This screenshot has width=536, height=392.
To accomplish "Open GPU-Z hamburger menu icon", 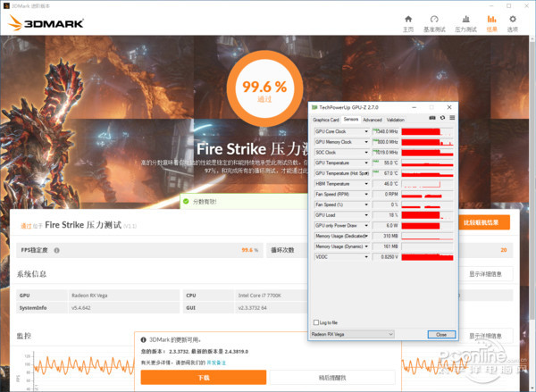I will point(452,118).
